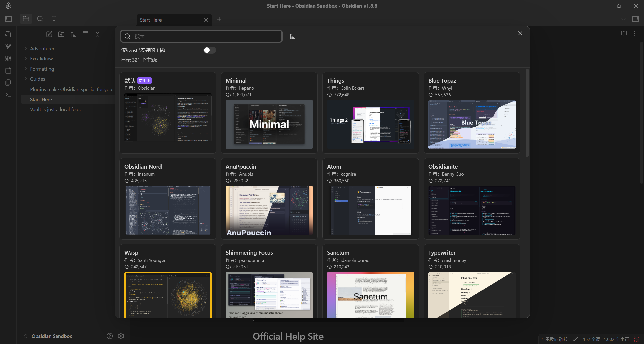Click backlinks count in status bar
This screenshot has height=344, width=644.
(555, 339)
